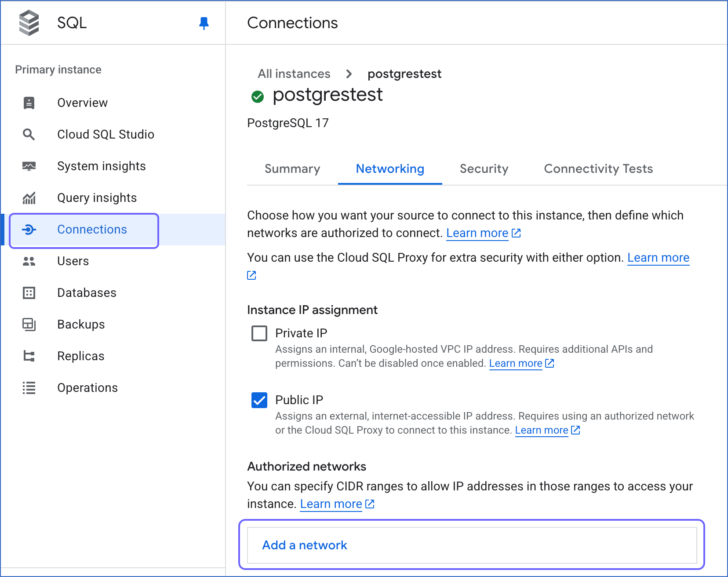Click the Connections page title
Screen dimensions: 728x577
coord(292,23)
